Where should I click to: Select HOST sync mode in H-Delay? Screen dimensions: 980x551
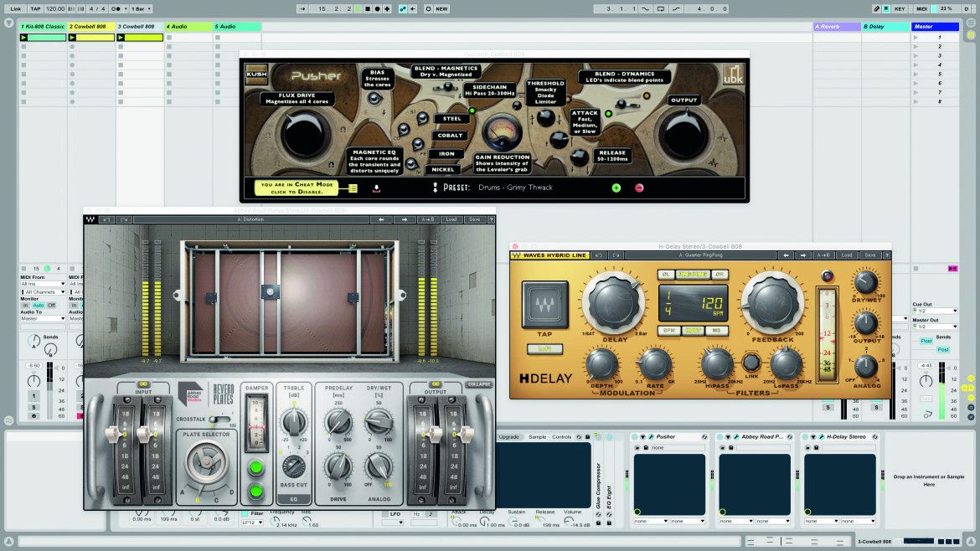[693, 331]
